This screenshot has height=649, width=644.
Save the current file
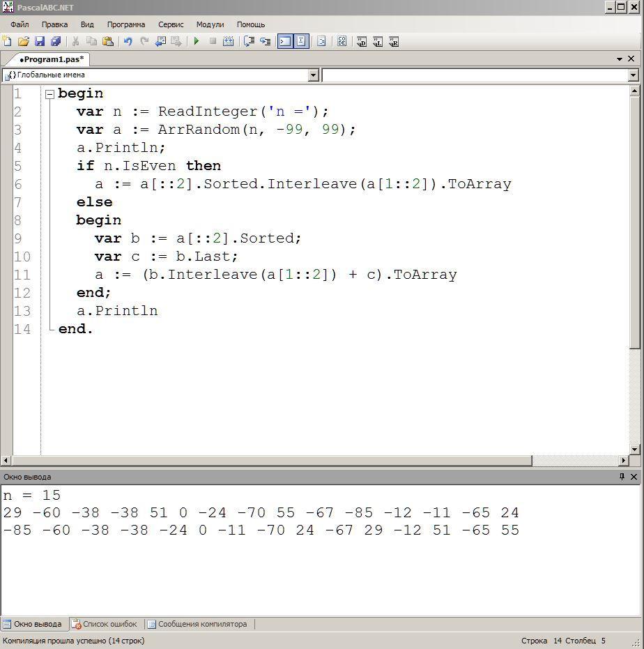coord(40,41)
